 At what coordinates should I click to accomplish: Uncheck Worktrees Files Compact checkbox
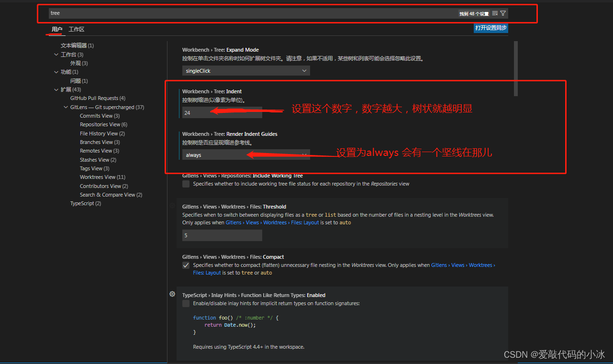pyautogui.click(x=186, y=265)
